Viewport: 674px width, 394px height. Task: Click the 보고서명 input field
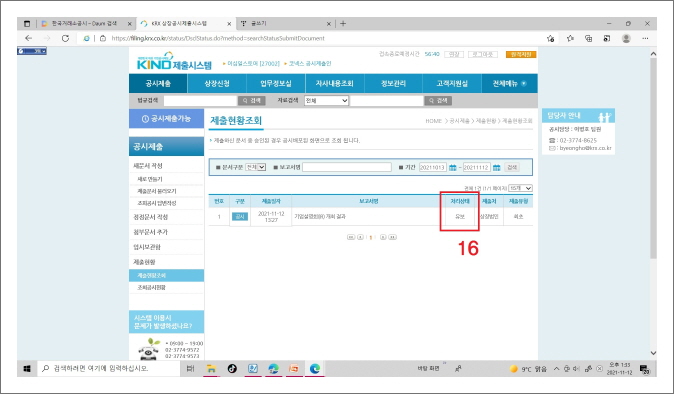[x=347, y=167]
